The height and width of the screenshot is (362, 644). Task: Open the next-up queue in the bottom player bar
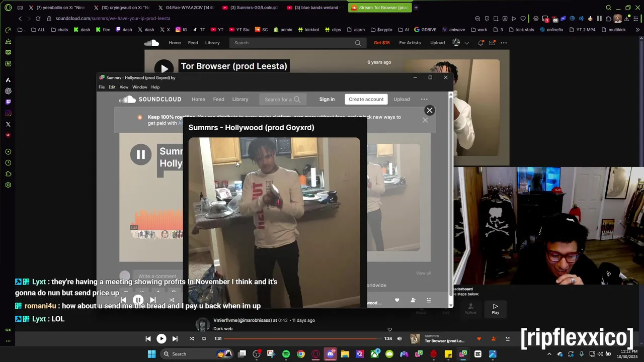tap(508, 339)
